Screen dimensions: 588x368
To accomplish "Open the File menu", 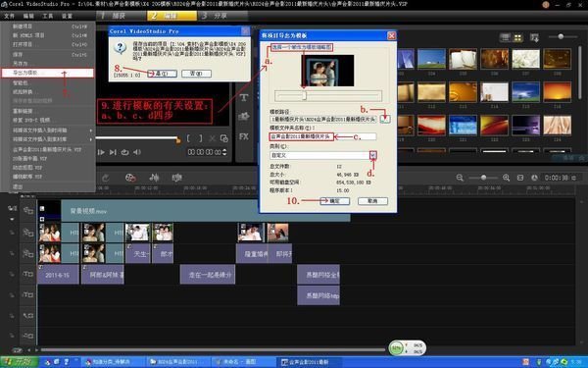I will point(9,16).
